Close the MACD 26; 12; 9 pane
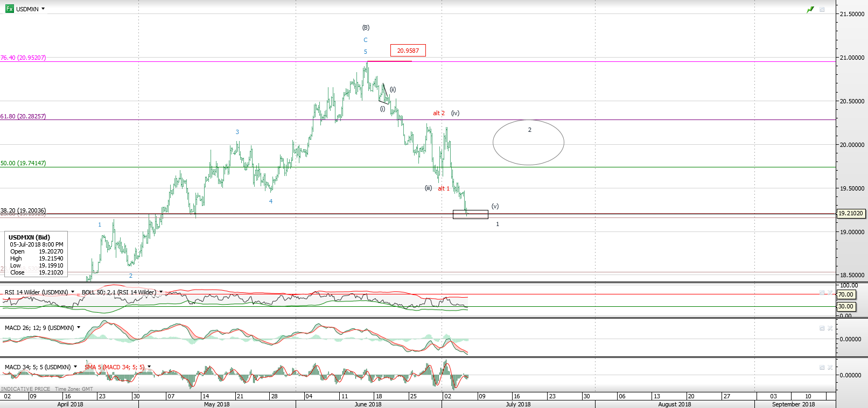 [830, 328]
